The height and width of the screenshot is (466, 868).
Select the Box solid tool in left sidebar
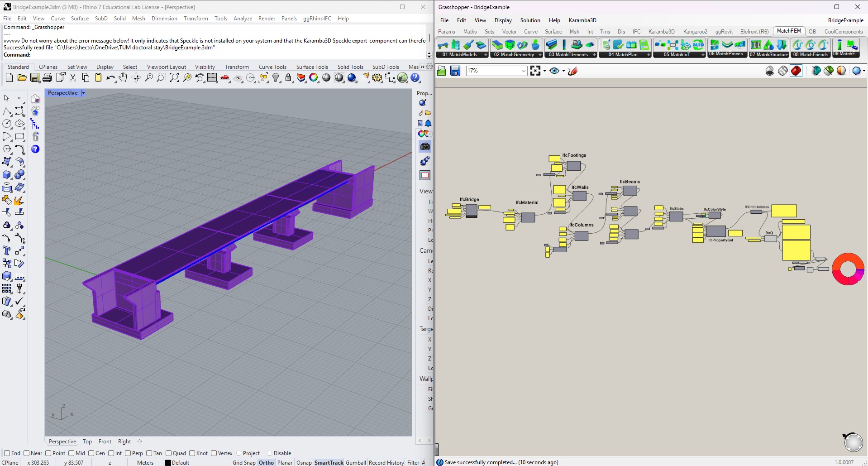(x=7, y=175)
